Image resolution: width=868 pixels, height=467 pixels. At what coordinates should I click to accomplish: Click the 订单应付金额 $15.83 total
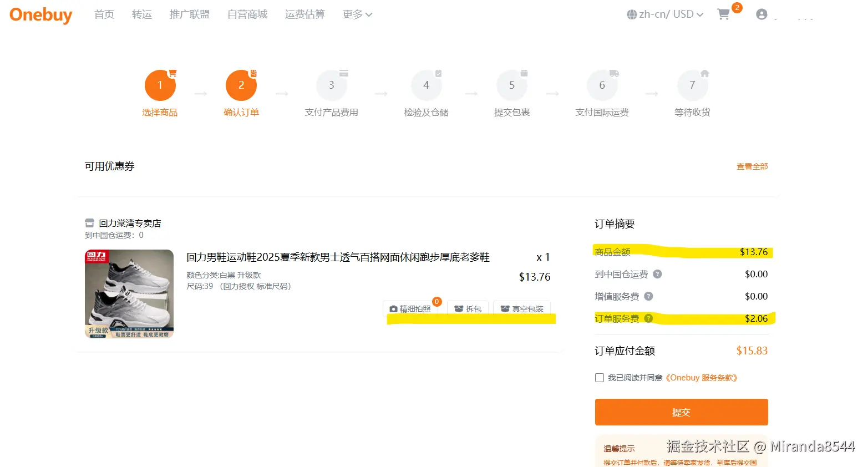click(x=752, y=351)
